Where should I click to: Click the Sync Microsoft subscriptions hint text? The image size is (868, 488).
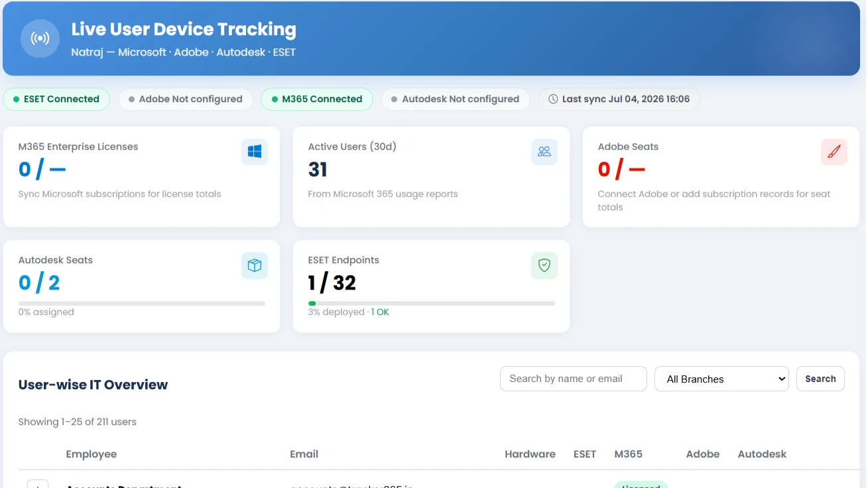tap(120, 194)
